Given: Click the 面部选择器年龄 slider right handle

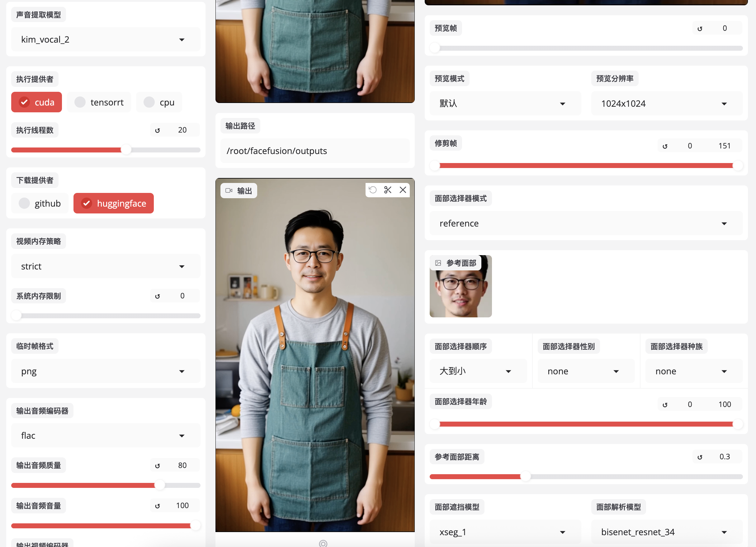Looking at the screenshot, I should (738, 424).
